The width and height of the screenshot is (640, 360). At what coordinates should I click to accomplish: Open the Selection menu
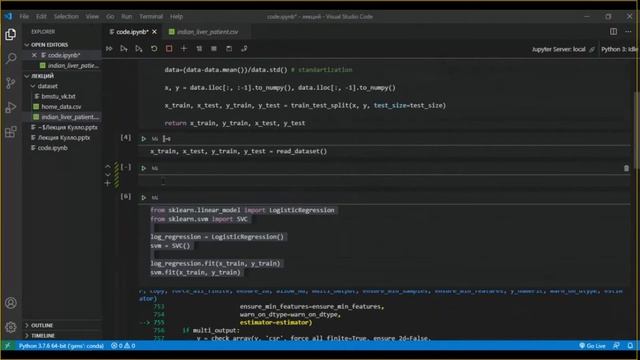tap(66, 16)
